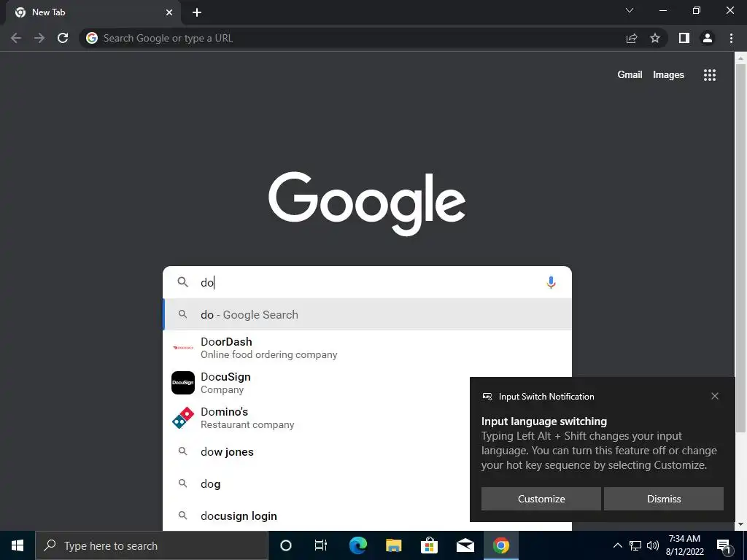This screenshot has height=560, width=747.
Task: Open the Chrome side panel
Action: tap(684, 38)
